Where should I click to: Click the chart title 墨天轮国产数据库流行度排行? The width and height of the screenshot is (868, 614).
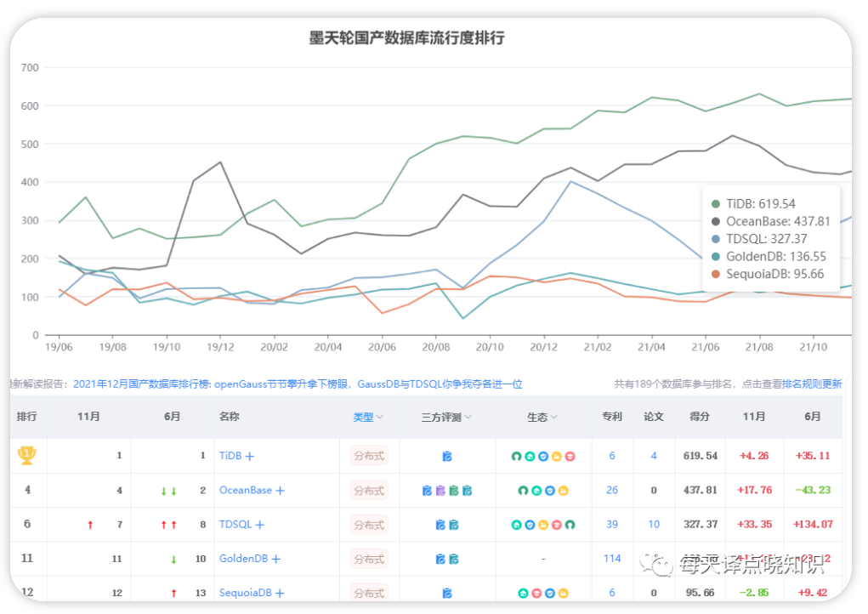coord(407,37)
